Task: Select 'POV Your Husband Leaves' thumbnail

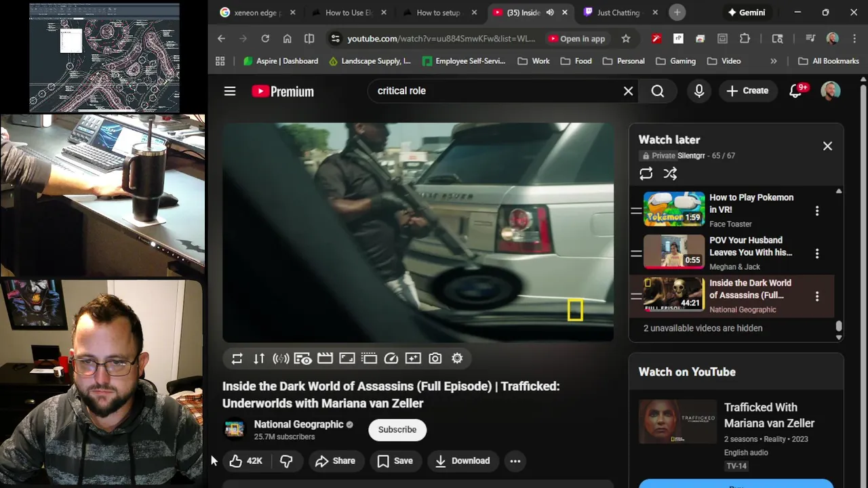Action: [x=674, y=252]
